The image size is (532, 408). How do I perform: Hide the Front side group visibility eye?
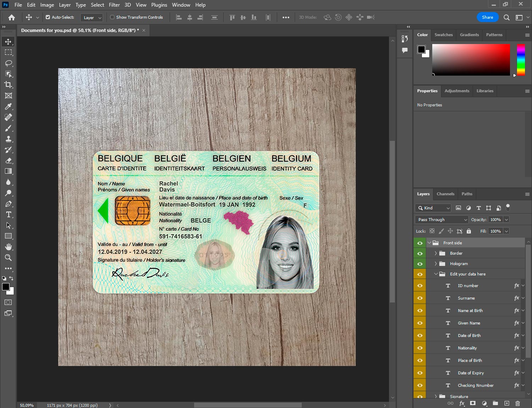pyautogui.click(x=420, y=243)
